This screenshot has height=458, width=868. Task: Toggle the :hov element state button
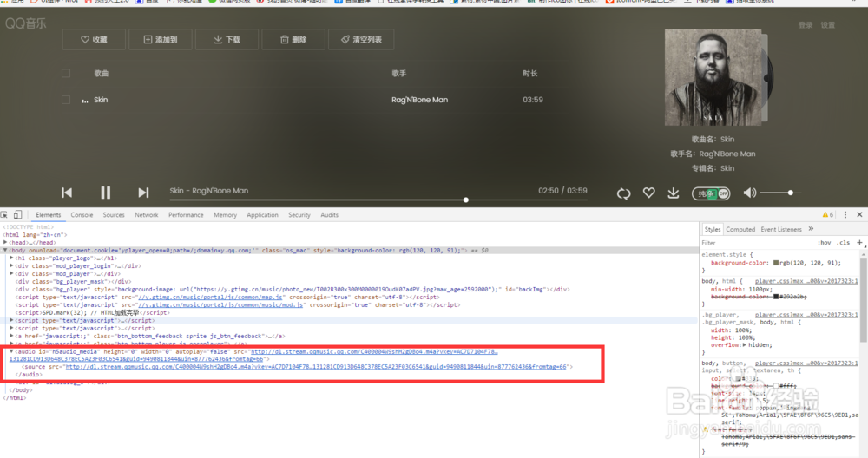point(825,243)
